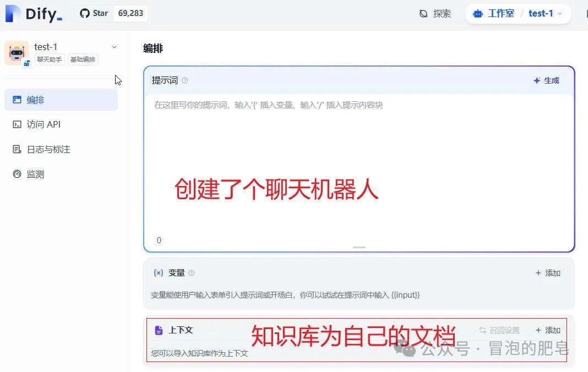The image size is (588, 372).
Task: Expand the test-1 app dropdown in sidebar
Action: (114, 47)
